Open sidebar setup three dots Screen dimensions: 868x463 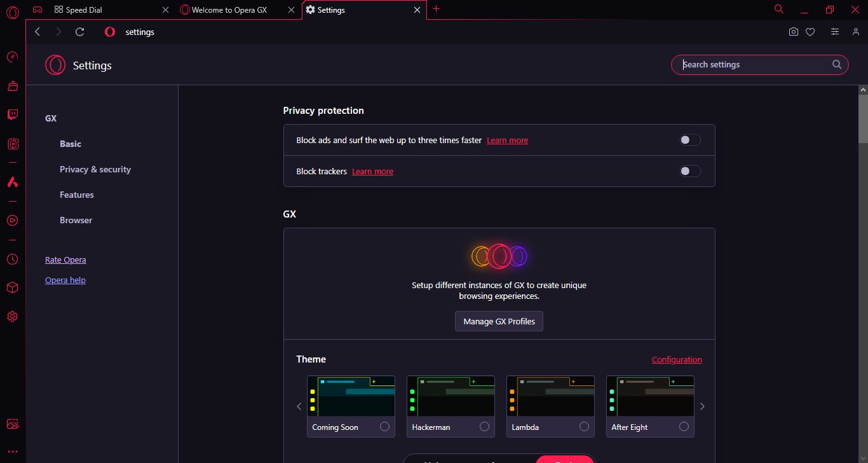12,452
